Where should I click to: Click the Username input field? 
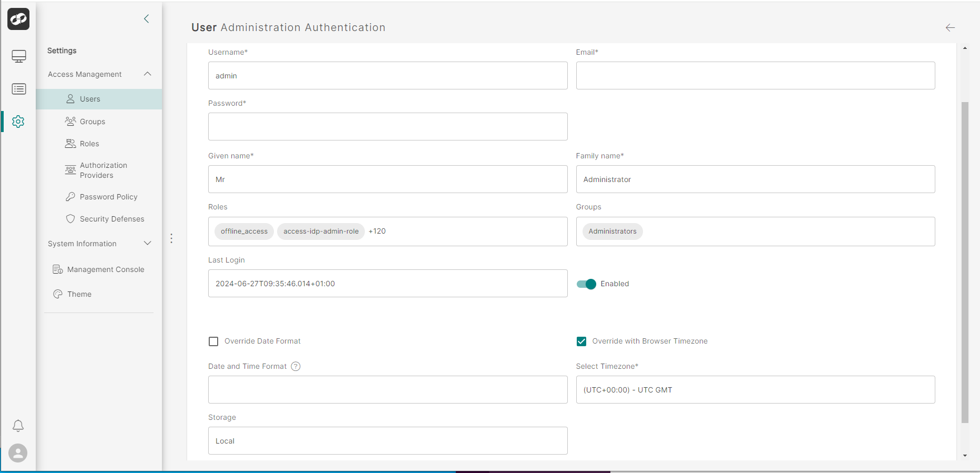388,76
